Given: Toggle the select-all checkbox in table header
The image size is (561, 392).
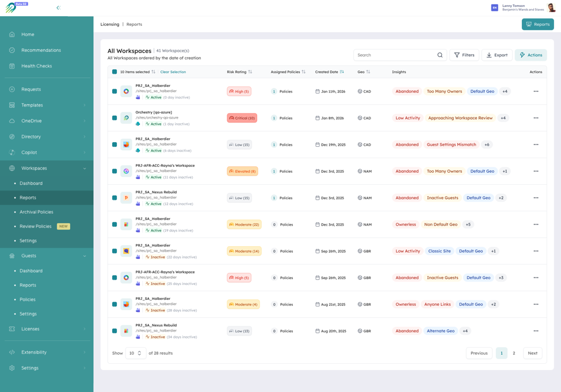Looking at the screenshot, I should click(x=115, y=71).
